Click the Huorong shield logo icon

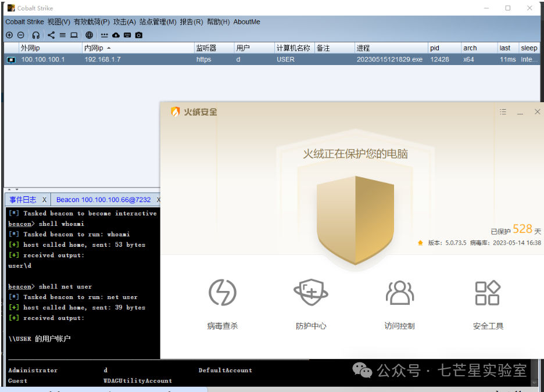point(176,112)
